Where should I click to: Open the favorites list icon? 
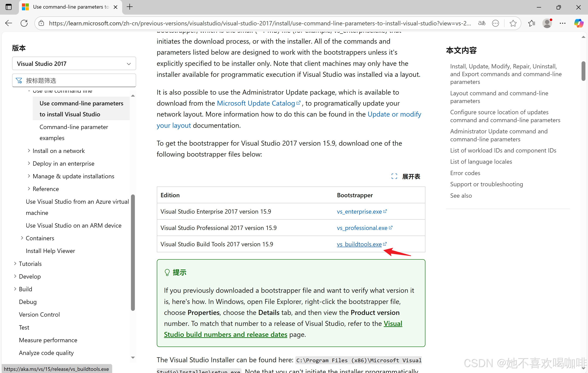531,23
